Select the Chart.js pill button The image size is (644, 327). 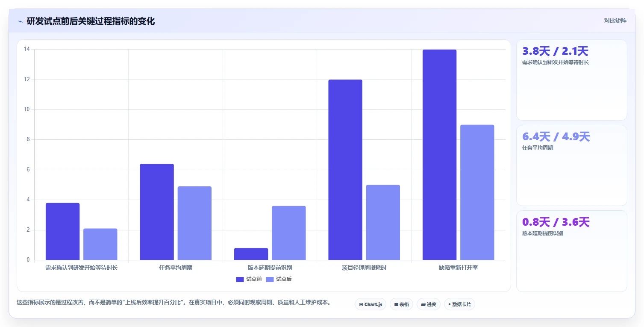[371, 304]
